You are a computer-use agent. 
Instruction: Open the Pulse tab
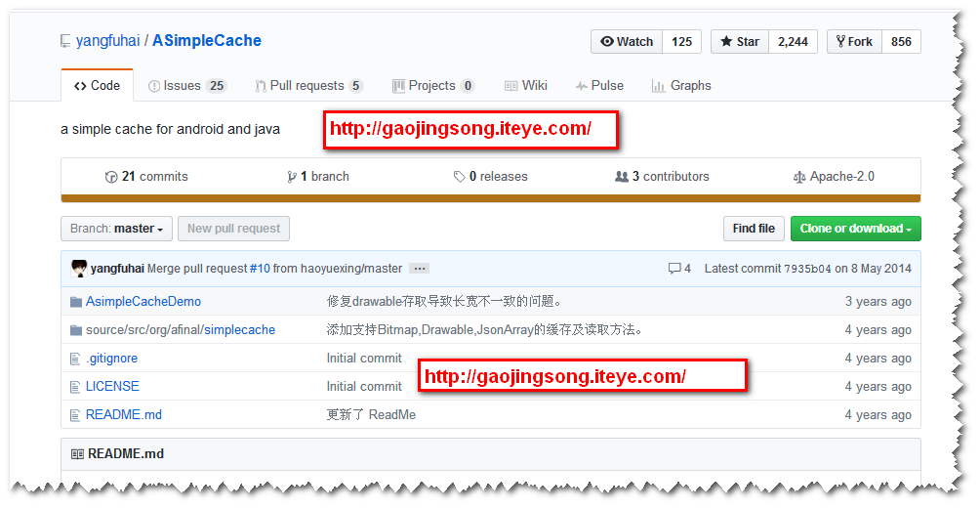coord(599,86)
